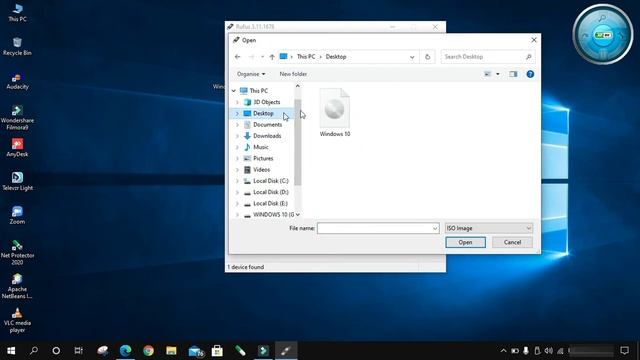Image resolution: width=640 pixels, height=360 pixels.
Task: Open Microsoft Edge from taskbar
Action: coord(125,351)
